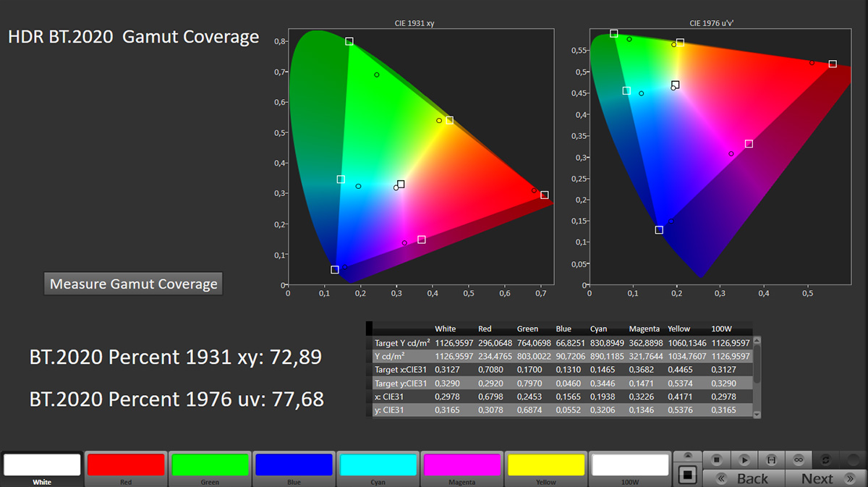Select the y: CIE31 row label

(x=390, y=411)
